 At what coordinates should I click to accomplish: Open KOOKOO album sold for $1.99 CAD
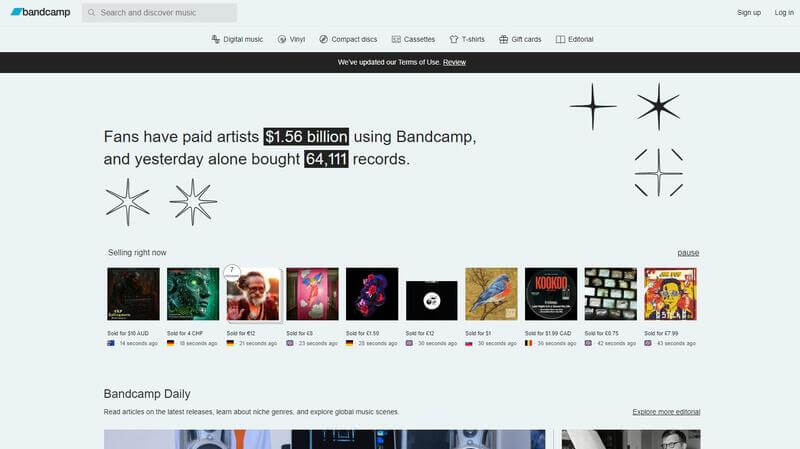click(x=551, y=294)
